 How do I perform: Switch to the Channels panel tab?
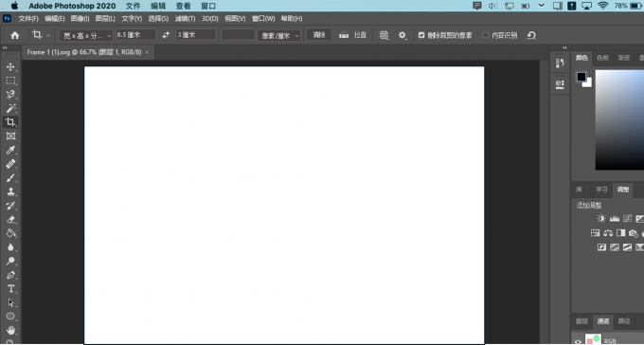[603, 321]
